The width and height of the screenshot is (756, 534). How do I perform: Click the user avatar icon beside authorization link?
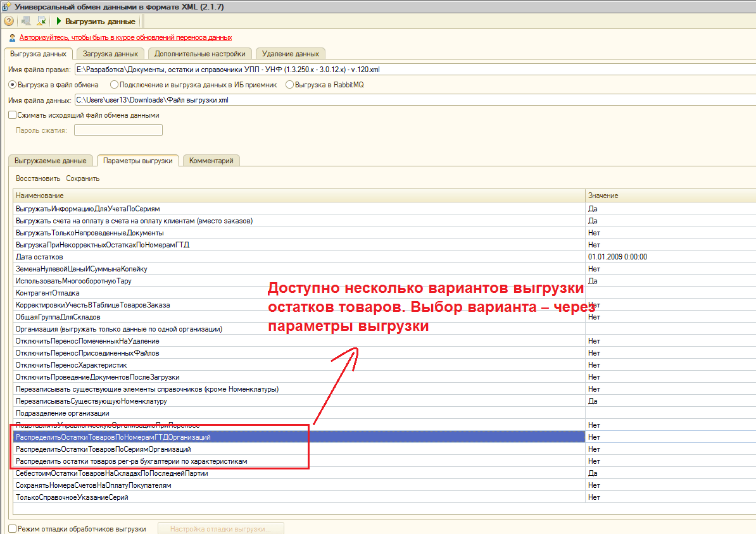pos(13,37)
